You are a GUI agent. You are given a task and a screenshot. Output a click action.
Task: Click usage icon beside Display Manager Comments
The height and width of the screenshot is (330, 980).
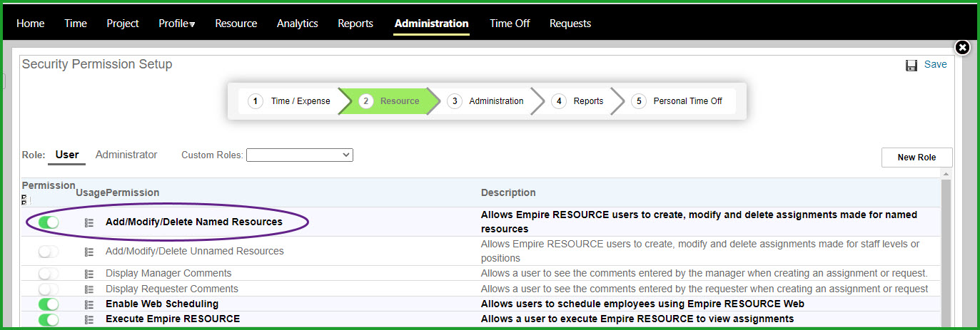click(89, 274)
